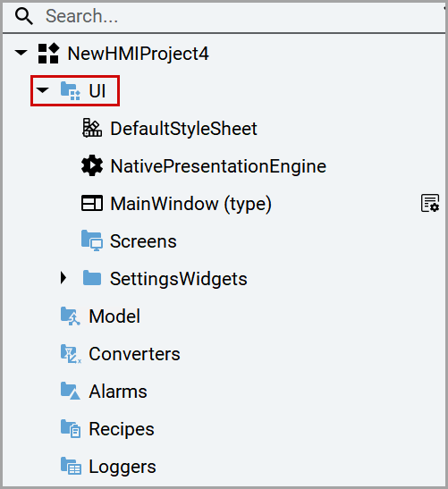Select the Screens folder label

pos(143,241)
